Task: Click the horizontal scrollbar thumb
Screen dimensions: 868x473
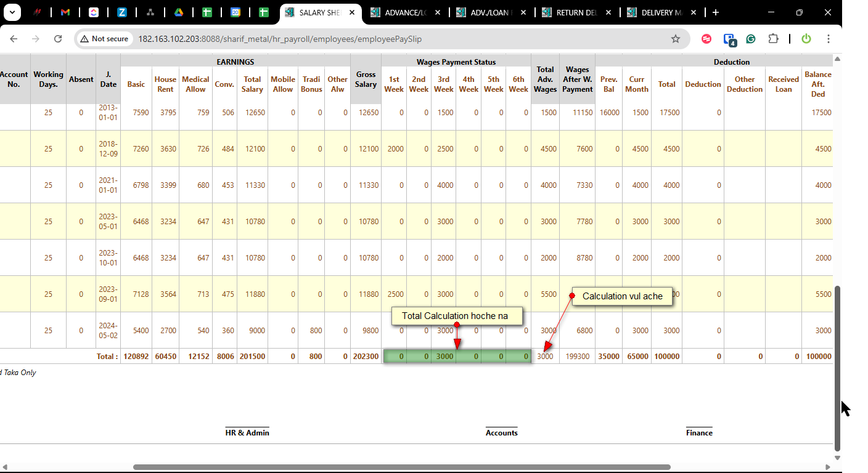Action: pyautogui.click(x=401, y=467)
